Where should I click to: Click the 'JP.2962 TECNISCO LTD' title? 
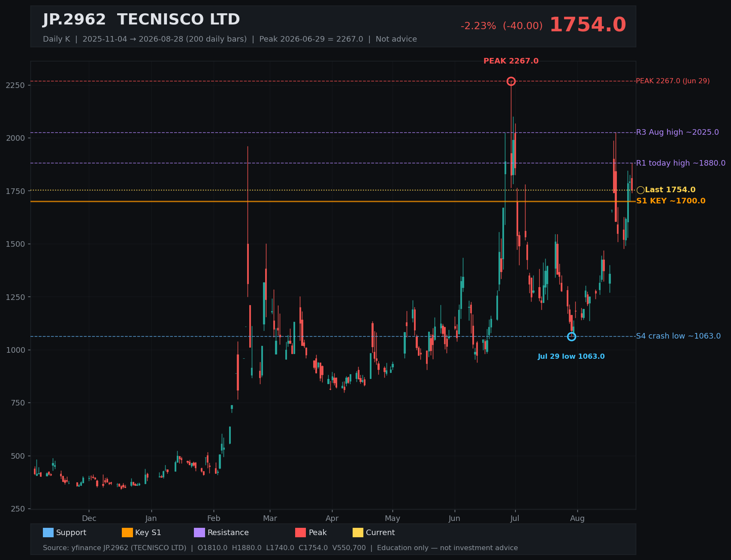(x=141, y=20)
